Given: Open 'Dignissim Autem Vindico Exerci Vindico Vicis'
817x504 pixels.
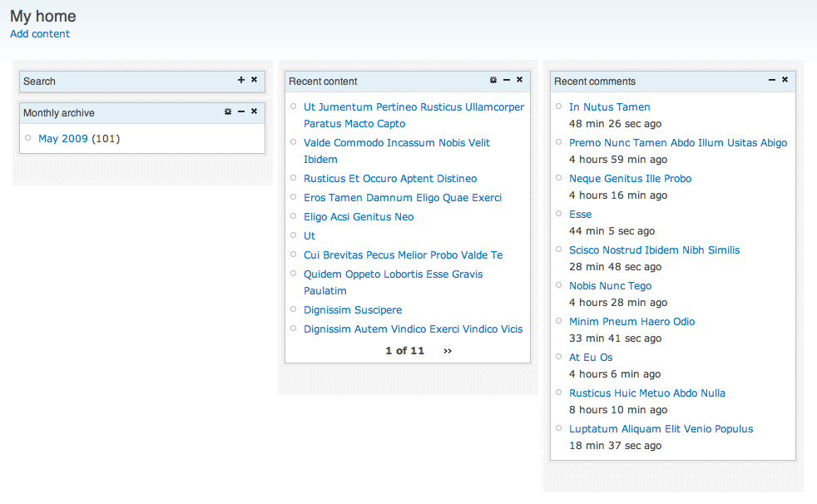Looking at the screenshot, I should coord(413,329).
